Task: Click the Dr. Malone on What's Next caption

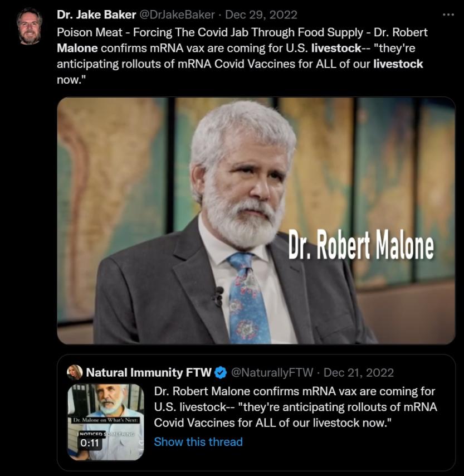Action: [x=106, y=420]
